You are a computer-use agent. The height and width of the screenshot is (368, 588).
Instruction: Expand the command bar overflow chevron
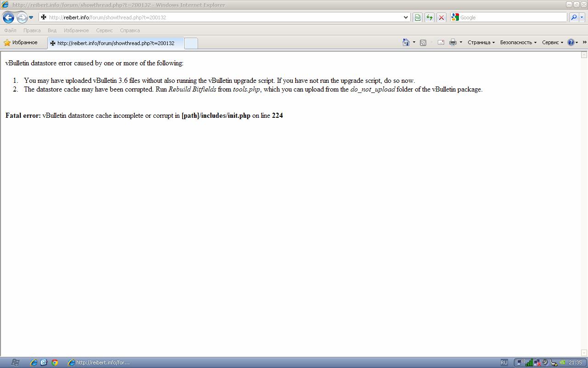coord(584,42)
